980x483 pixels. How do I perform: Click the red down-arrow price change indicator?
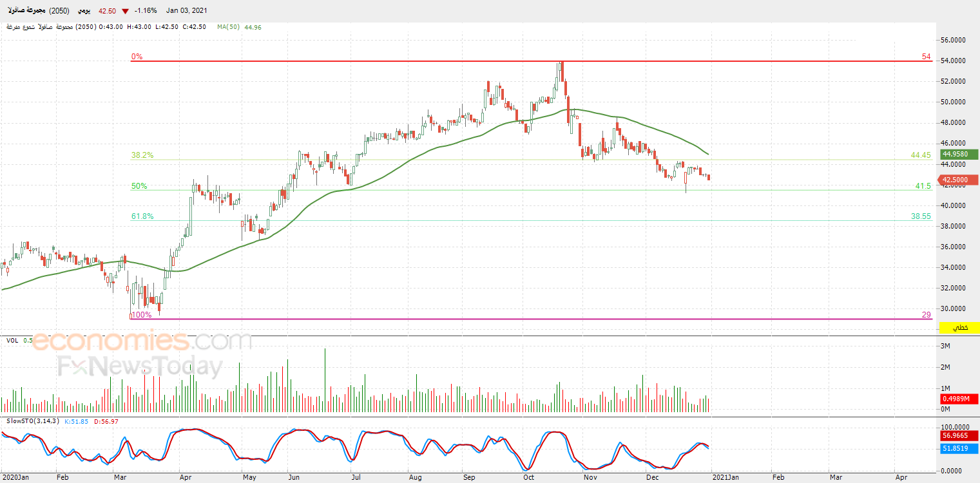124,11
